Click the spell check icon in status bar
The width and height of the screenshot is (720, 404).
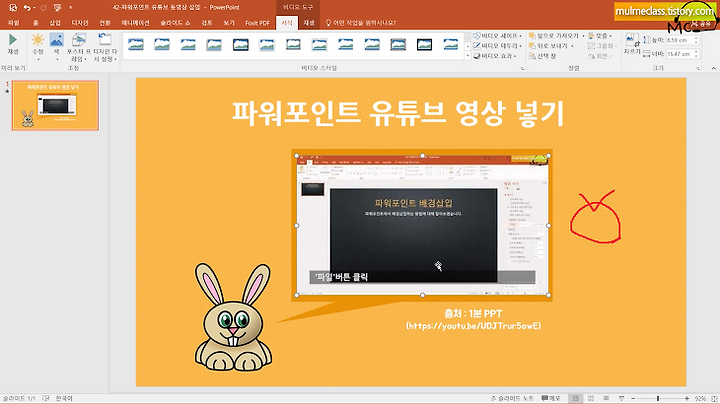click(46, 398)
